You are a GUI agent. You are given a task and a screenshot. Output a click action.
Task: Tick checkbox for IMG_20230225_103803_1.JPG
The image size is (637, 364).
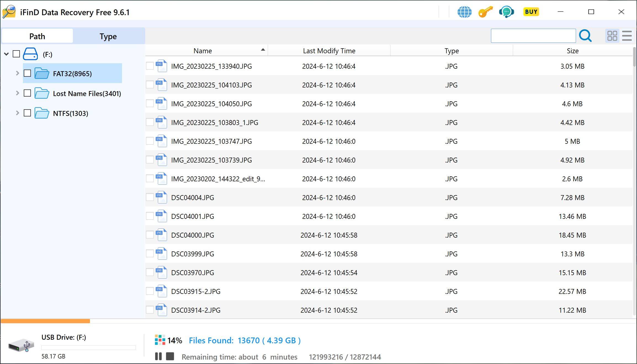[x=150, y=122]
